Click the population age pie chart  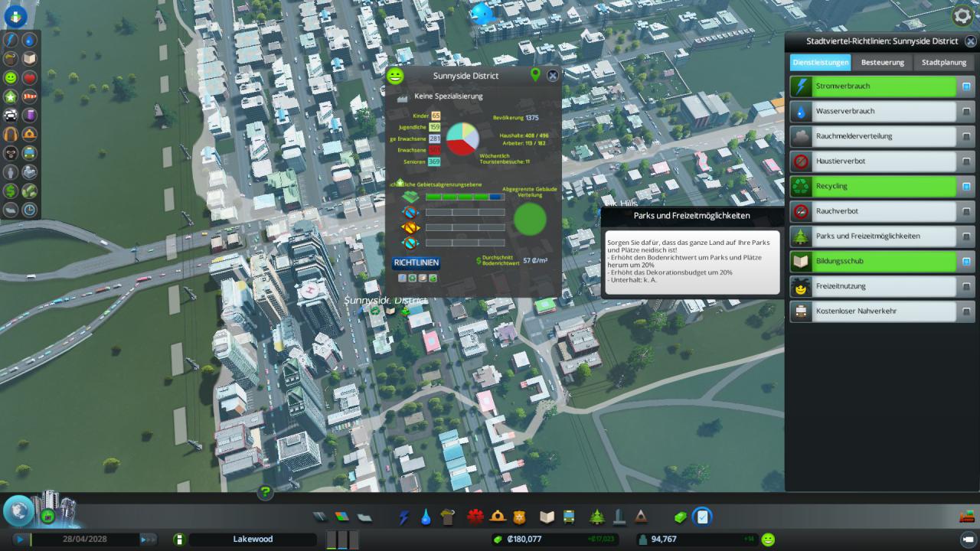pos(462,138)
